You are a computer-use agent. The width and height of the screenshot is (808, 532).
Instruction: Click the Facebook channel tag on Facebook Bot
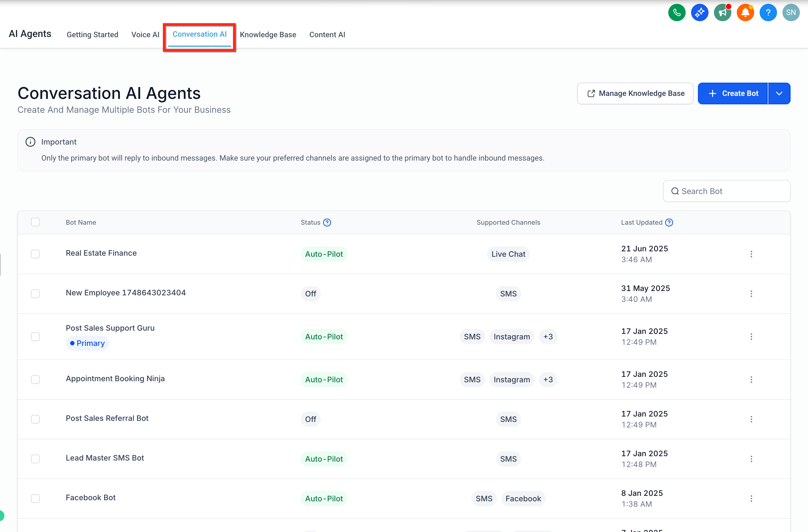[523, 499]
